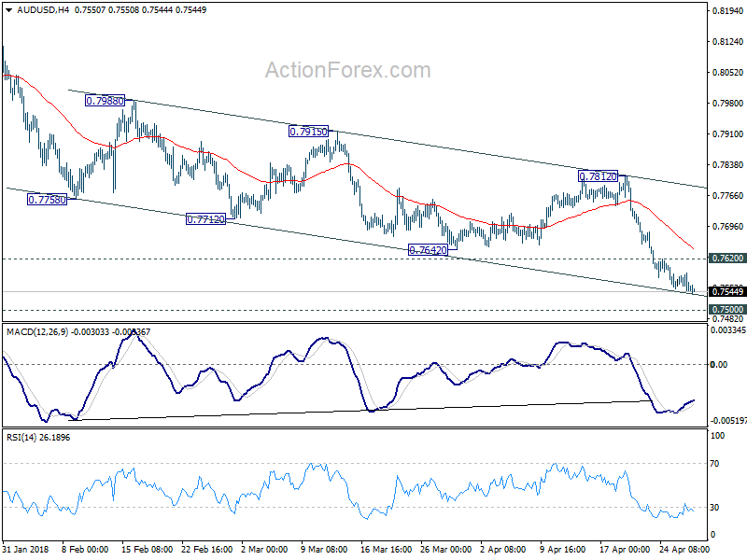747x560 pixels.
Task: Select the 0.77120 price label
Action: coord(205,219)
